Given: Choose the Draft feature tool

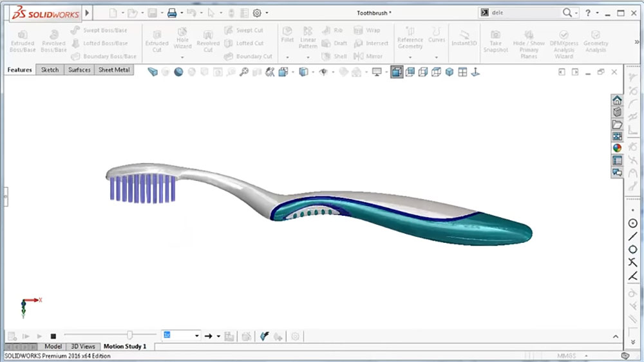Looking at the screenshot, I should (x=334, y=43).
